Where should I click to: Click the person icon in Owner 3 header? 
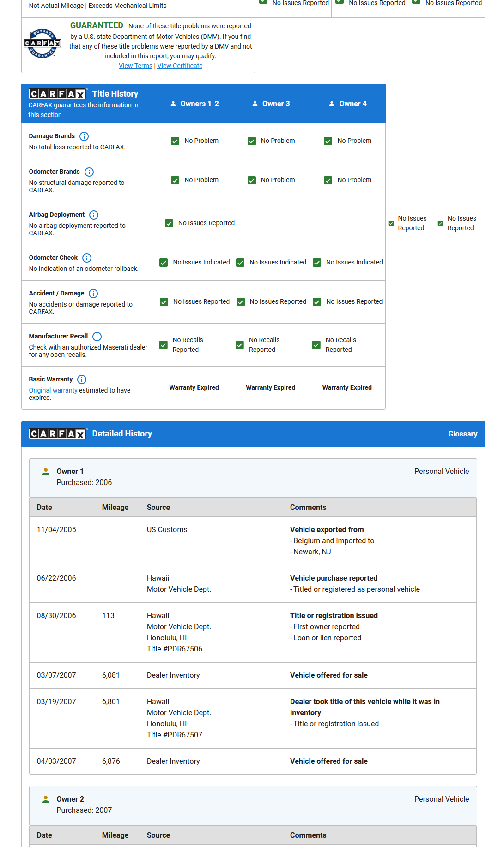255,104
